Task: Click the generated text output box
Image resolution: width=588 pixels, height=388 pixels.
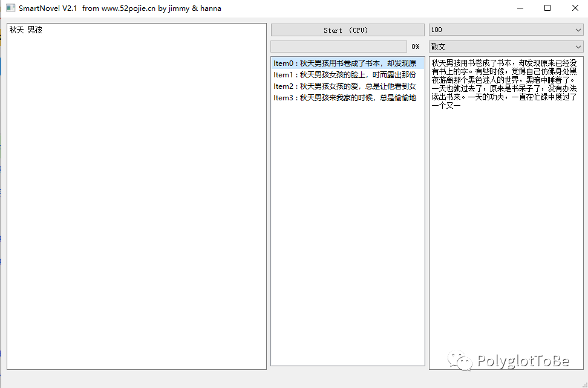Action: pos(506,213)
